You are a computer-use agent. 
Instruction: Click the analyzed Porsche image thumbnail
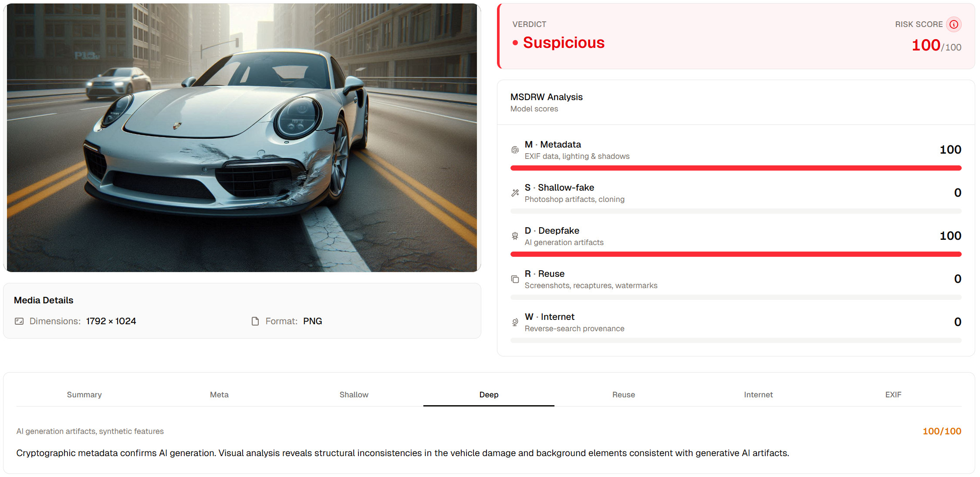(x=242, y=138)
